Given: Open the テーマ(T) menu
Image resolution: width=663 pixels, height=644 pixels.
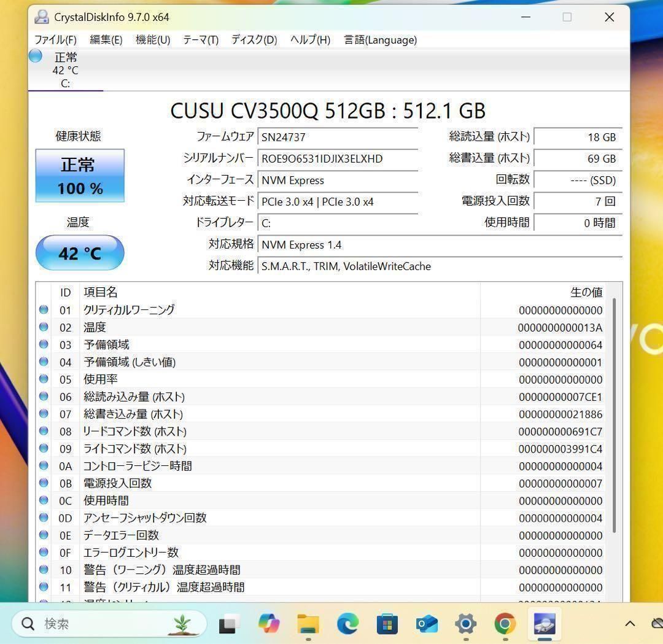Looking at the screenshot, I should tap(200, 40).
